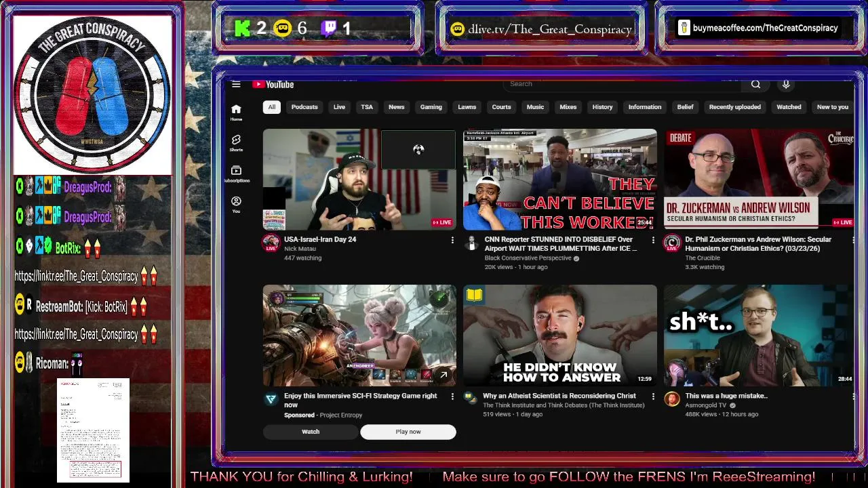Open 'Why an Atheist Scientist is Reconsidering Christ' title

coord(559,396)
